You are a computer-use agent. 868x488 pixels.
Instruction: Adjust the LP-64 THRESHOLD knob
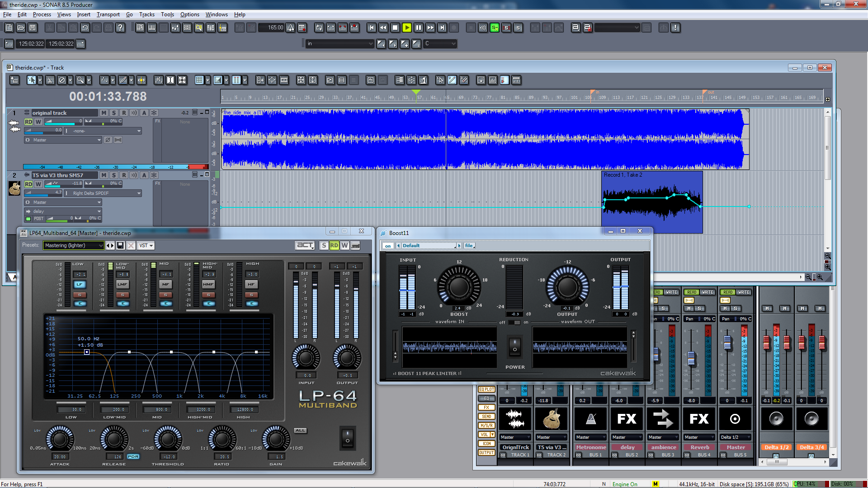coord(168,439)
